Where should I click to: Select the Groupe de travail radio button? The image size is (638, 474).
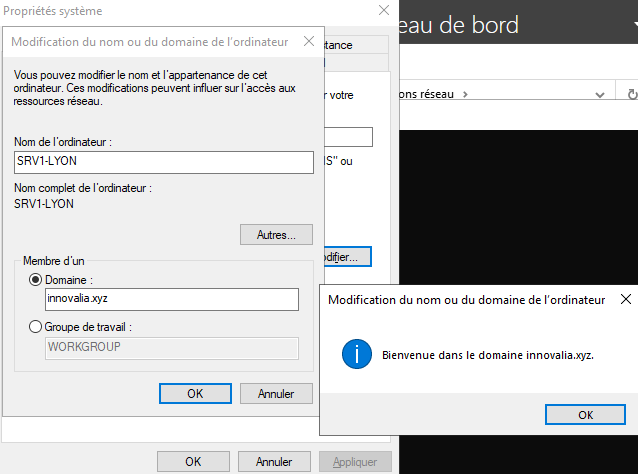pyautogui.click(x=36, y=327)
